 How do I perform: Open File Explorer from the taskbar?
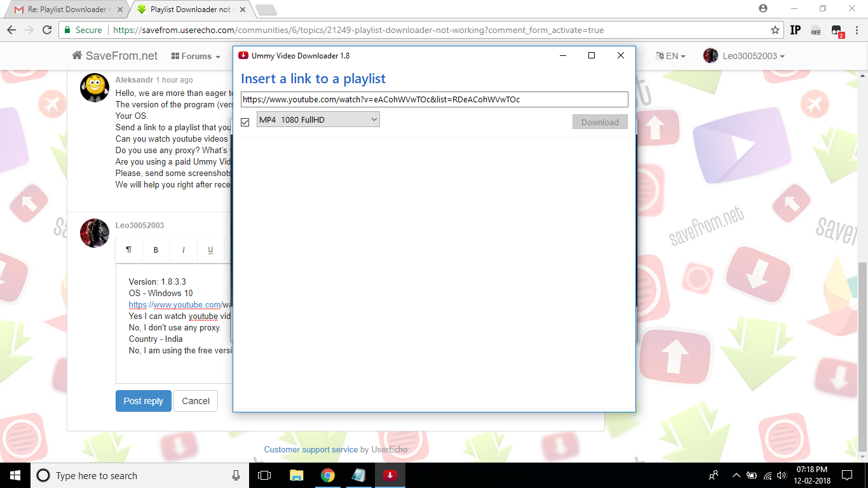[296, 475]
